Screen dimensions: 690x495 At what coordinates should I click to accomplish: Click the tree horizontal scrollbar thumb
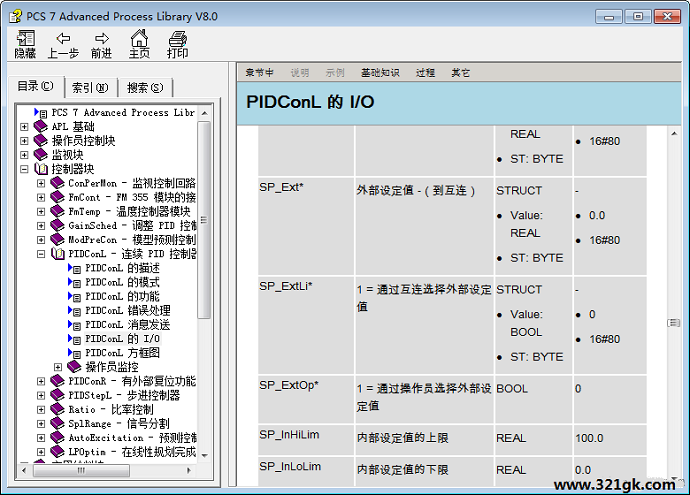(81, 470)
